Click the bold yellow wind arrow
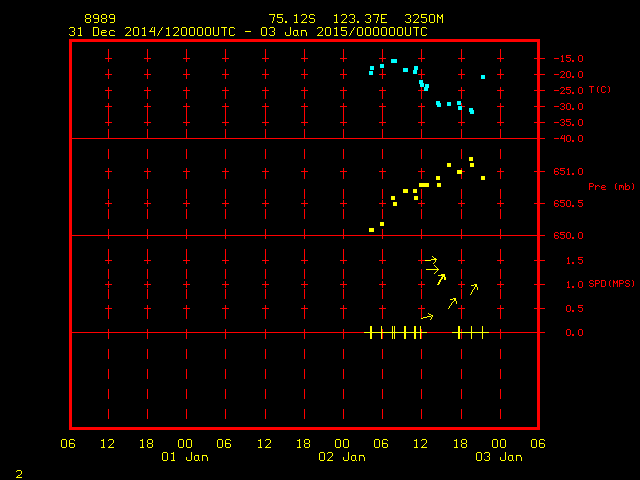Screen dimensions: 640x480 coord(441,280)
